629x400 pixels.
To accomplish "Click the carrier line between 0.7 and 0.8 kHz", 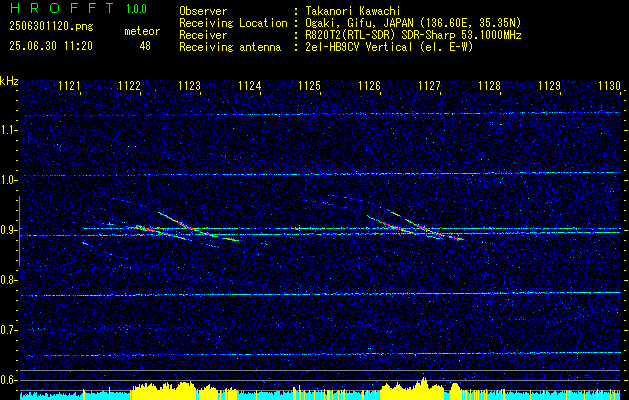I will point(320,294).
